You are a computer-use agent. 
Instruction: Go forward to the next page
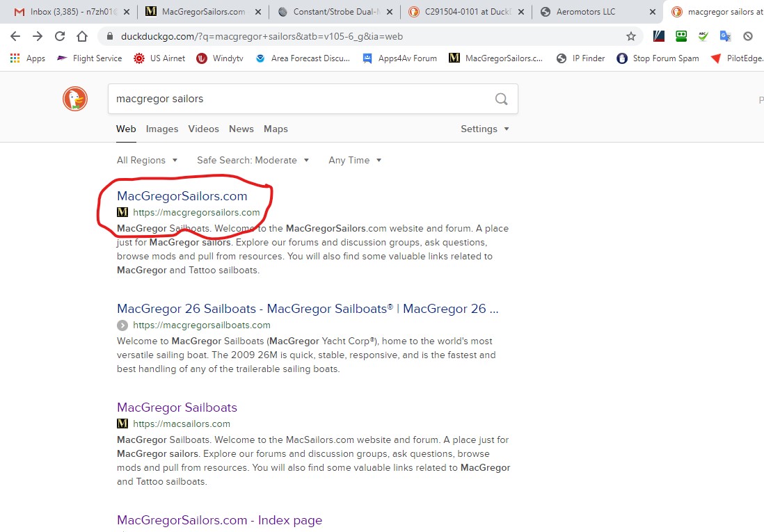(38, 36)
